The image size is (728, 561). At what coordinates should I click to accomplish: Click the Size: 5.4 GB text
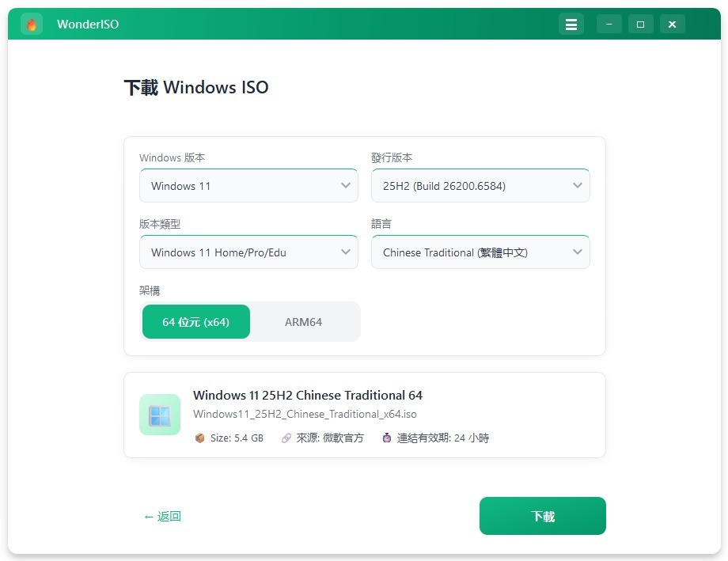tap(237, 438)
